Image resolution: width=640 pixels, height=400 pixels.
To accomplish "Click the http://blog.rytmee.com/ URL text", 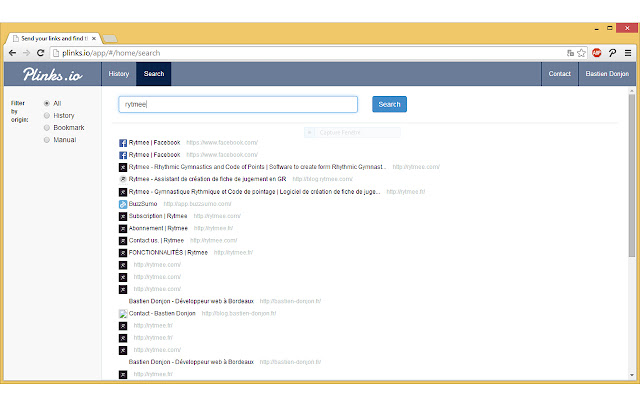I will (x=322, y=179).
